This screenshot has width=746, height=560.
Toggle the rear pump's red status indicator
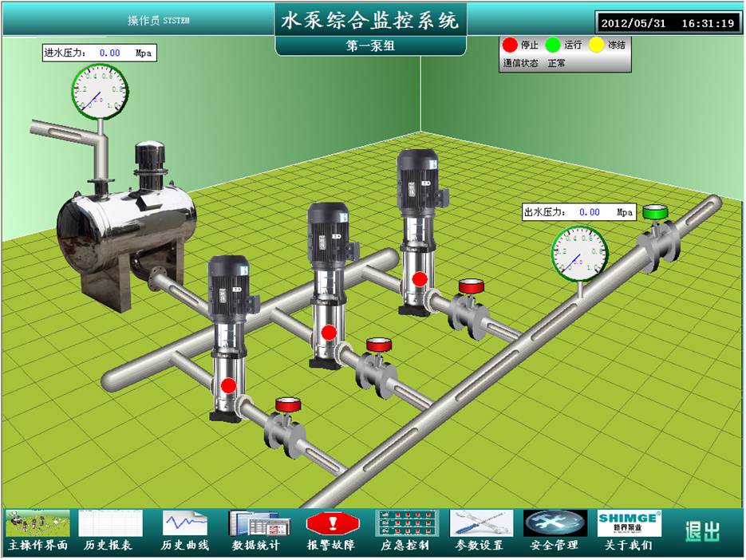(x=420, y=279)
